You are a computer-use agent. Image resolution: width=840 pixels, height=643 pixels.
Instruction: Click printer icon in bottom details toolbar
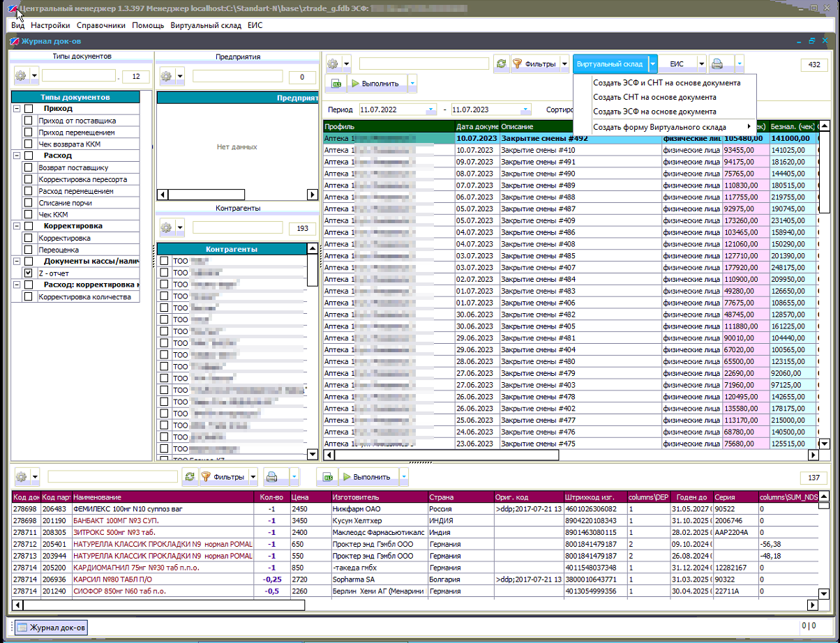272,477
